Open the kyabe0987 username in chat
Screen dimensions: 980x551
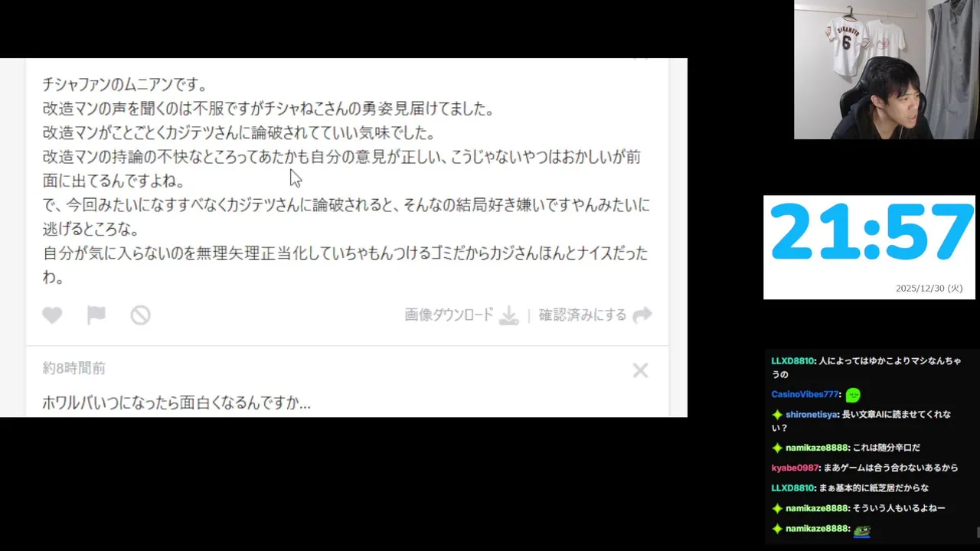point(795,468)
